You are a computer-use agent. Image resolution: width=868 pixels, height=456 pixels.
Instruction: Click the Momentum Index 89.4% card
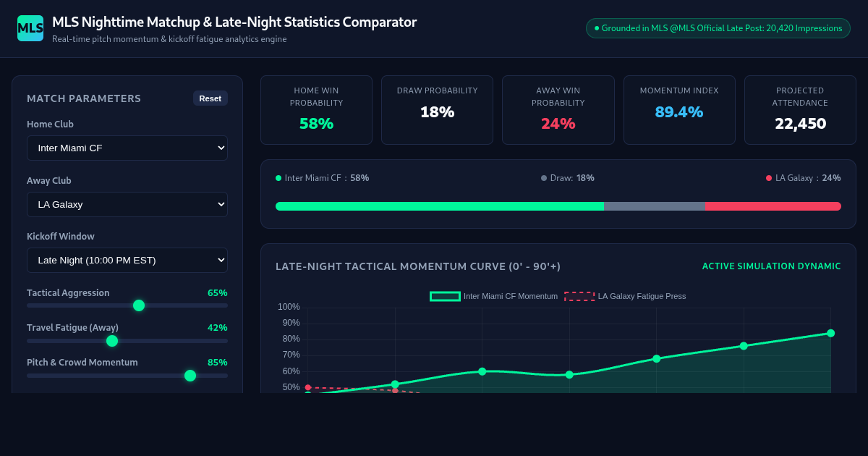point(679,110)
